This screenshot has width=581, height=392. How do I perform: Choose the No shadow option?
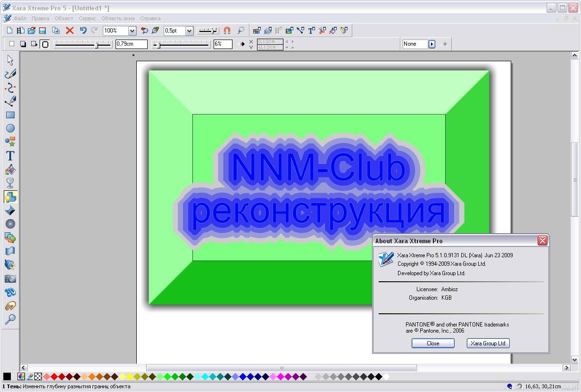(x=12, y=44)
